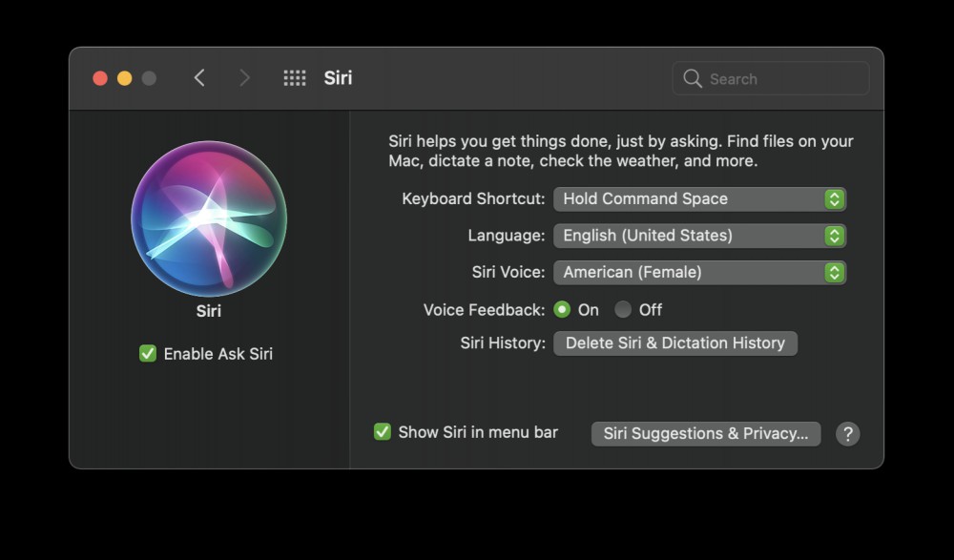Go forward with the right chevron arrow
This screenshot has height=560, width=954.
(x=244, y=78)
